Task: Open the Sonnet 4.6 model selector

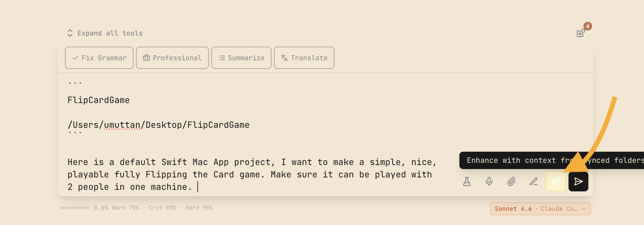Action: tap(540, 209)
